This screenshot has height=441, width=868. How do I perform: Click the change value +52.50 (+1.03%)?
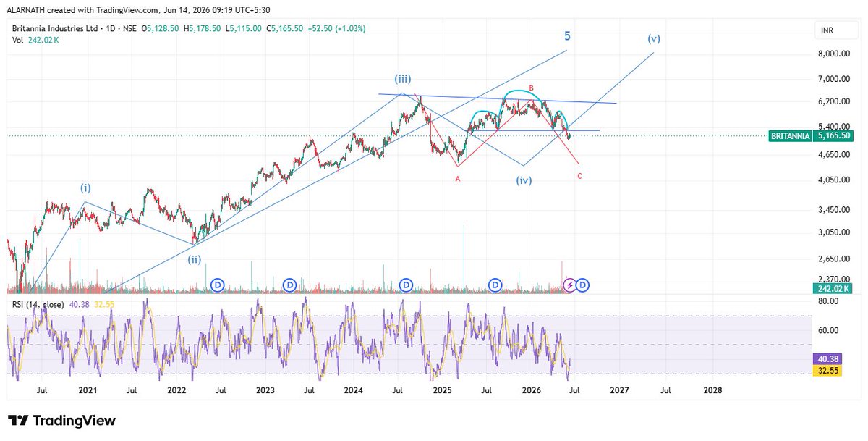coord(337,28)
